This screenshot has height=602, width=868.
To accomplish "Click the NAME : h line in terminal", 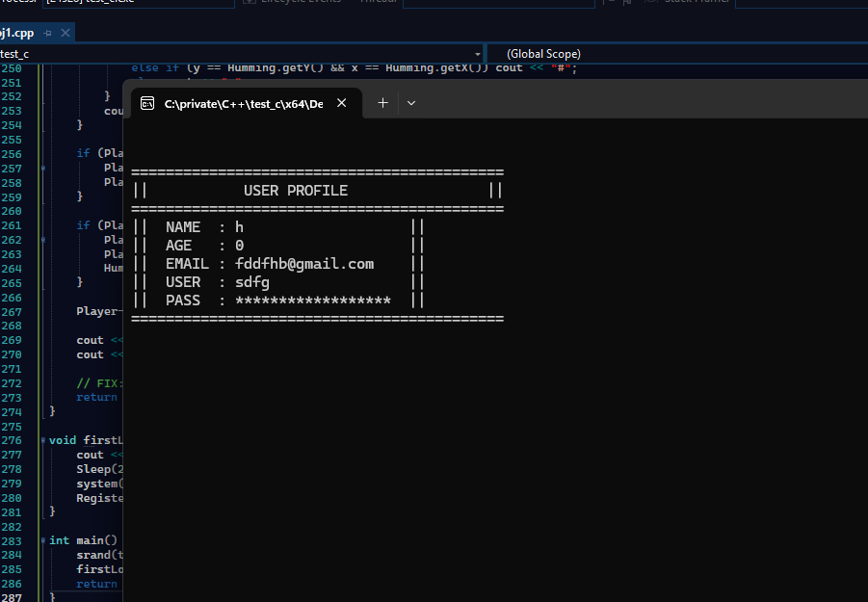I will tap(204, 227).
